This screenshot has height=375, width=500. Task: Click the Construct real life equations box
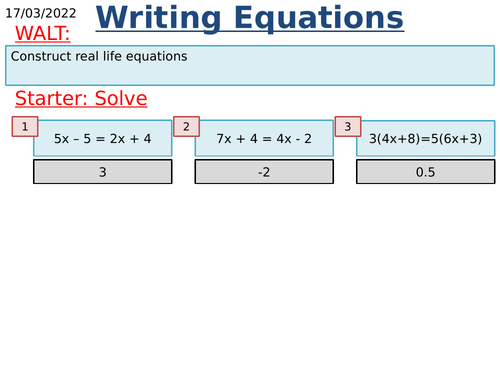click(250, 65)
